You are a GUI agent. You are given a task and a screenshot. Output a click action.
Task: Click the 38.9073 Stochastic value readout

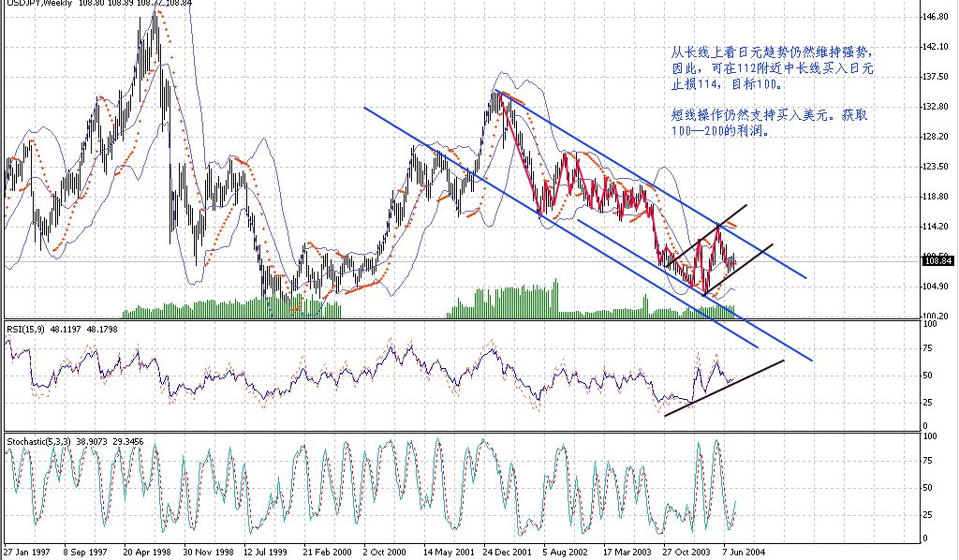92,441
